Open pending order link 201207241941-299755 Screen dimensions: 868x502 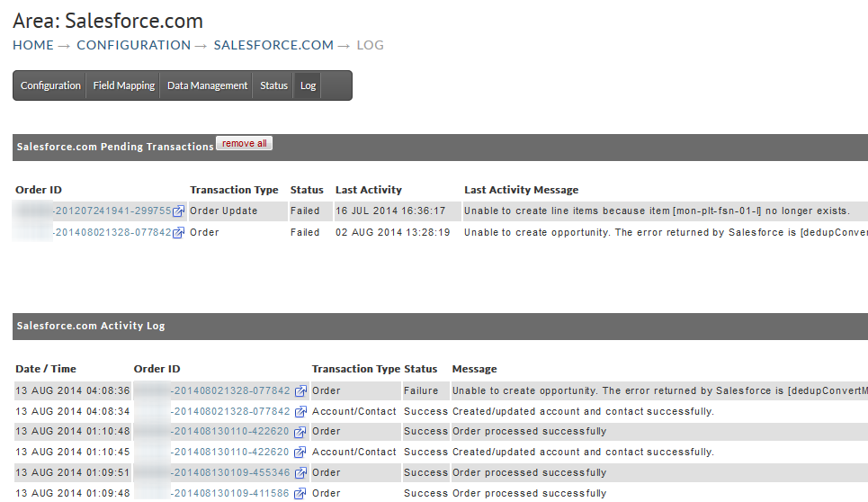point(112,211)
